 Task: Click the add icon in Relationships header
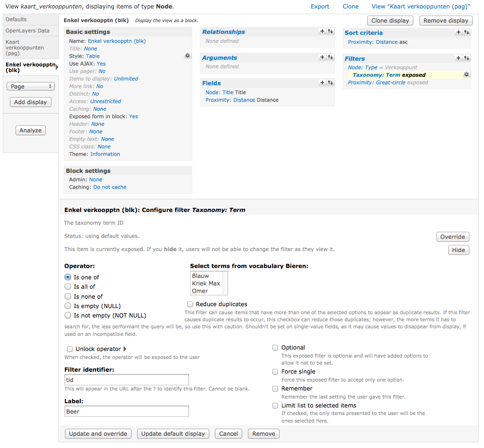coord(322,31)
